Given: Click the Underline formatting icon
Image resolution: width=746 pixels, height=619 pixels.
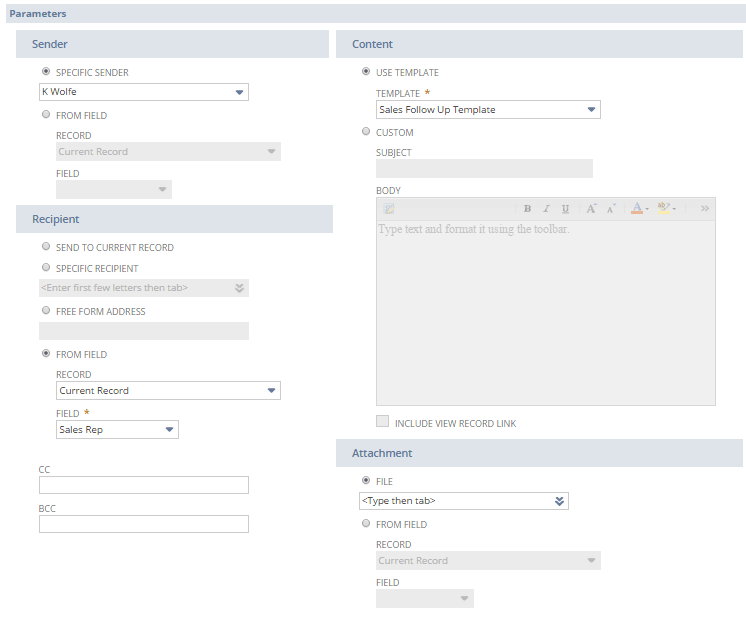Looking at the screenshot, I should (565, 209).
